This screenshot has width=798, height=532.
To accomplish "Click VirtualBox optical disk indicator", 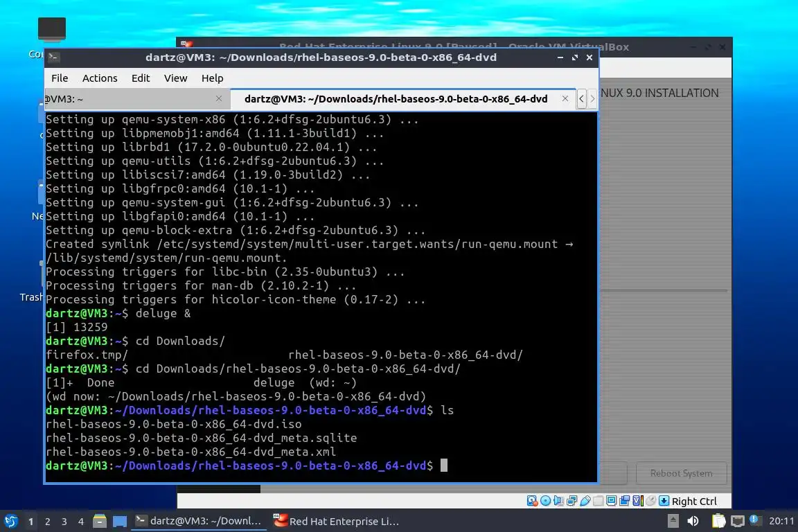I will [546, 501].
